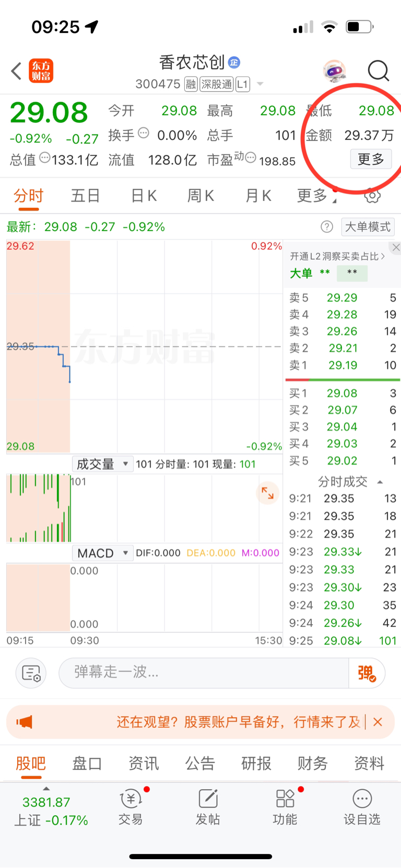The height and width of the screenshot is (868, 401).
Task: Toggle 大单模式 mode
Action: [368, 227]
